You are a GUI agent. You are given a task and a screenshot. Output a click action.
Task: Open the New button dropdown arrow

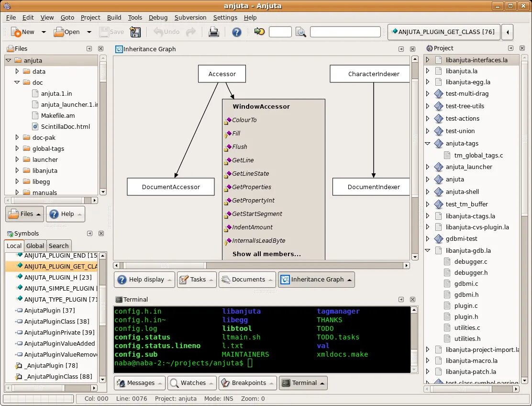[44, 32]
